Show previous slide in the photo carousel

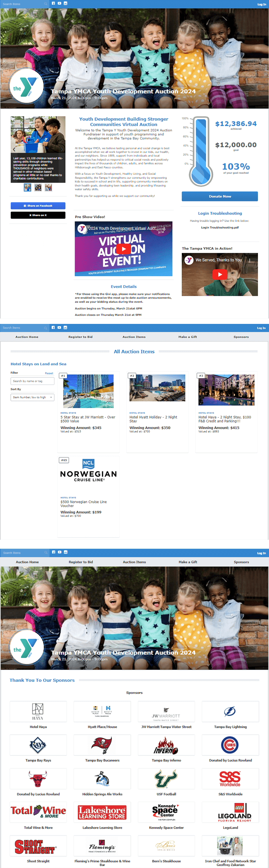point(14,149)
